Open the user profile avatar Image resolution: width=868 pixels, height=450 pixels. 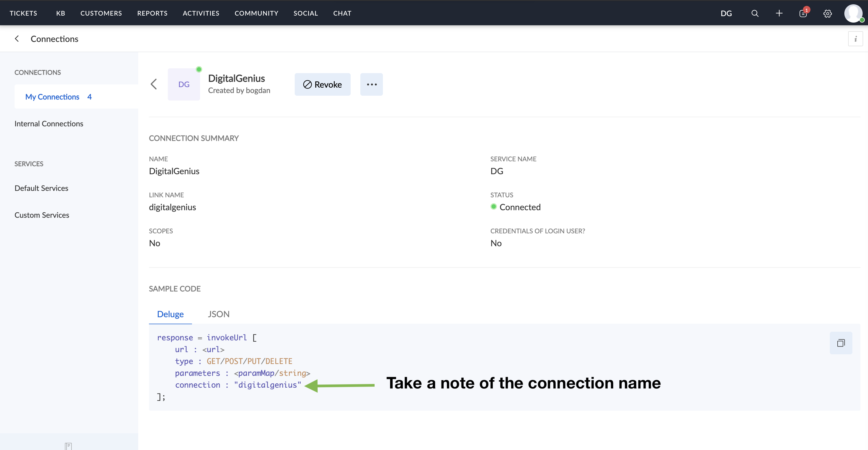[853, 13]
